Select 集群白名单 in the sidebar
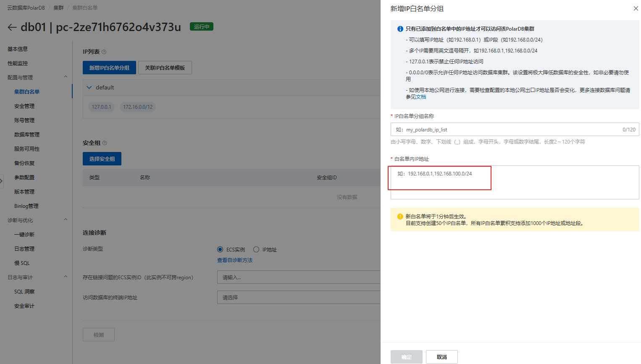Screen dimensions: 641x364 [27, 92]
